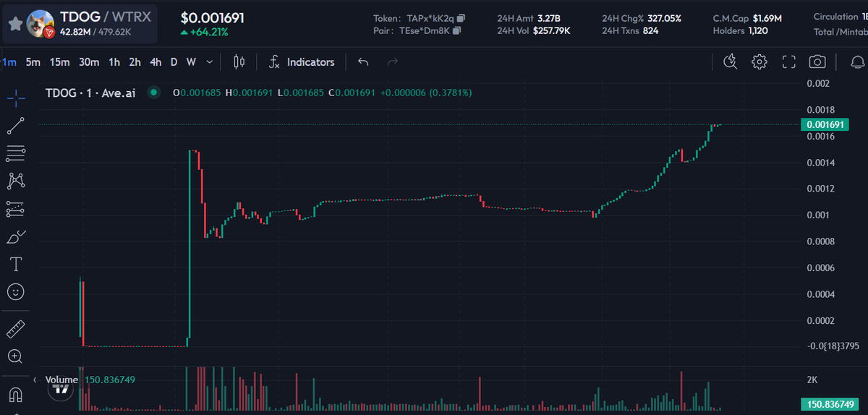The image size is (868, 415).
Task: Select the Fibonacci retracement tool
Action: click(x=16, y=153)
